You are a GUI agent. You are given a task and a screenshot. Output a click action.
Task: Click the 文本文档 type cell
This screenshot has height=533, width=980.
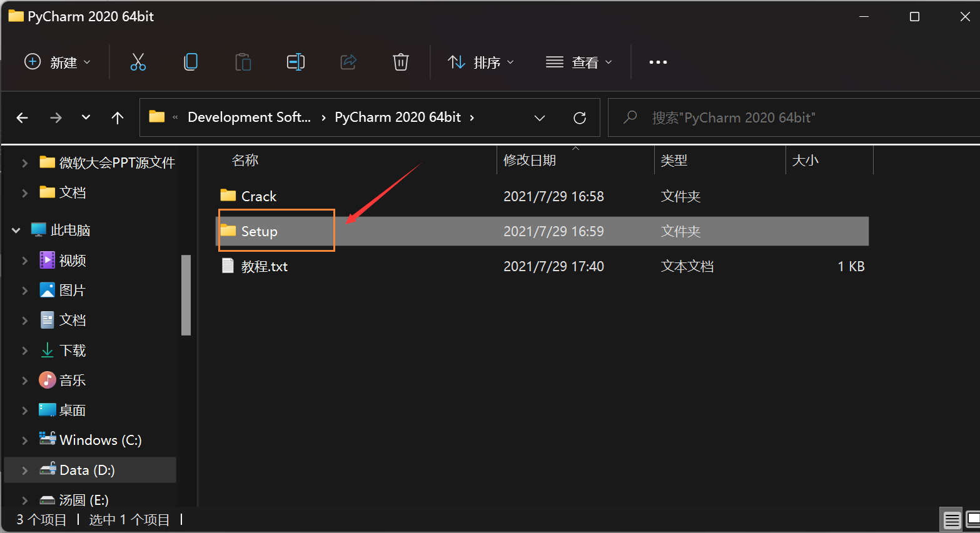pos(687,266)
